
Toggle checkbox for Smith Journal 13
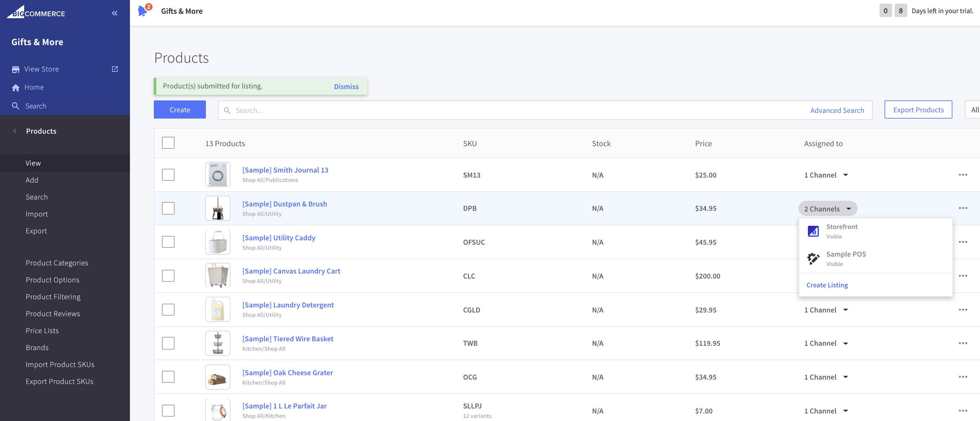coord(168,174)
